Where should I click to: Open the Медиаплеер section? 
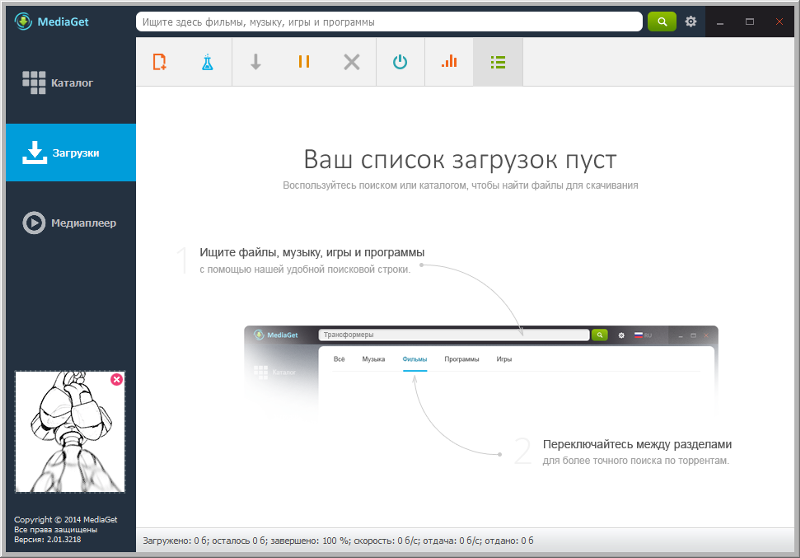(x=71, y=223)
